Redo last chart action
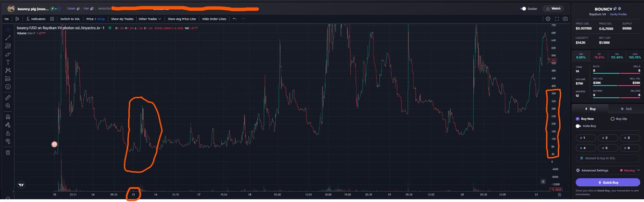 (243, 19)
